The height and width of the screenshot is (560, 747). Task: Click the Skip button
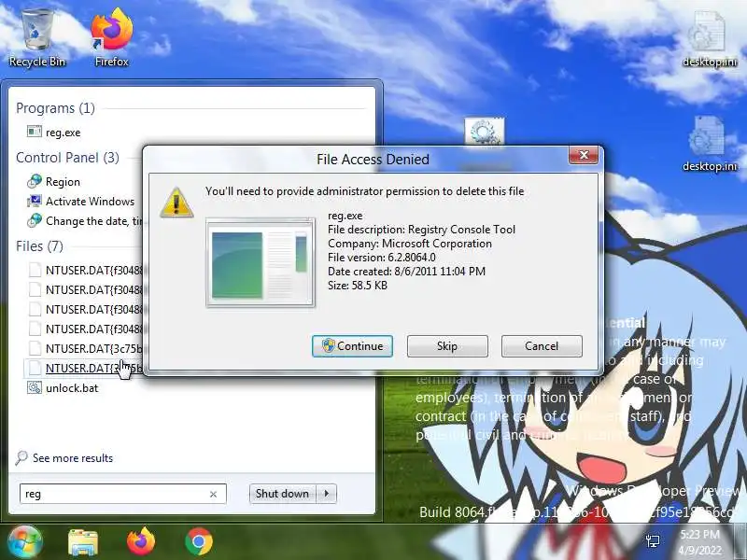(447, 345)
